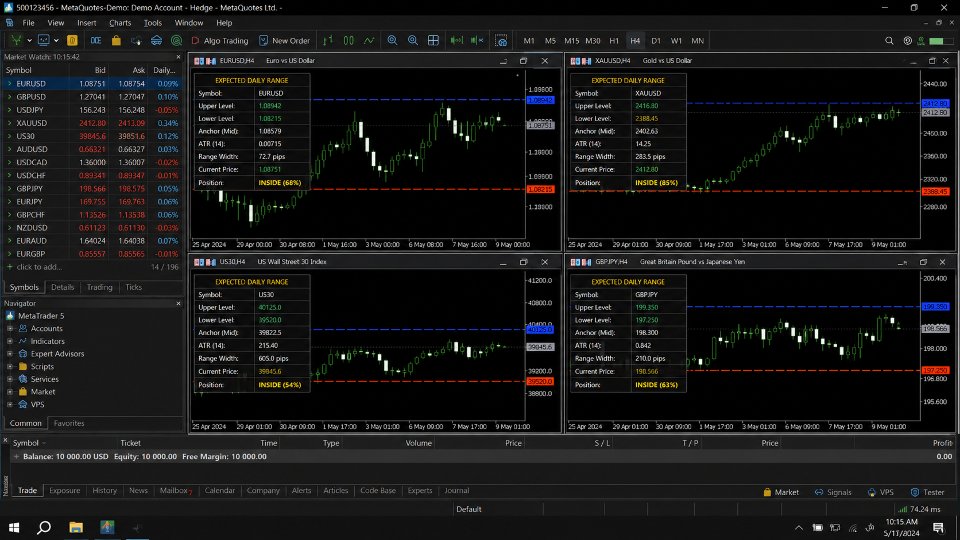Open dropdown arrow beside new chart icon
960x540 pixels.
(29, 40)
